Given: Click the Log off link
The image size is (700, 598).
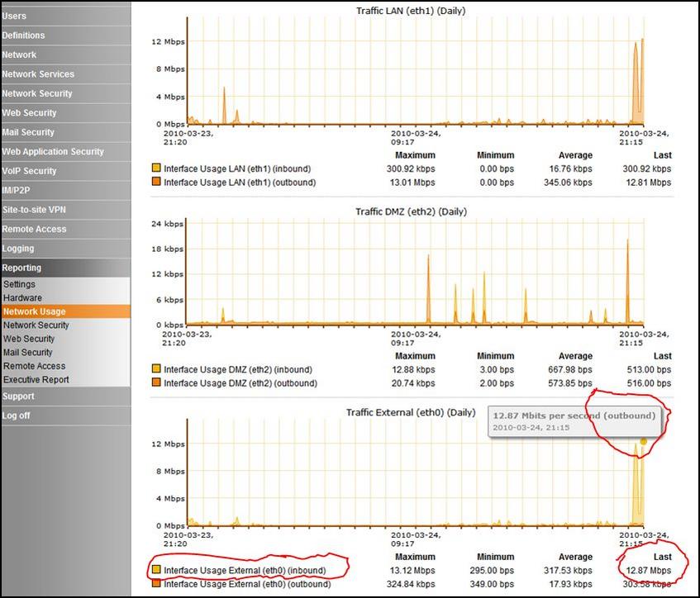Looking at the screenshot, I should point(16,415).
